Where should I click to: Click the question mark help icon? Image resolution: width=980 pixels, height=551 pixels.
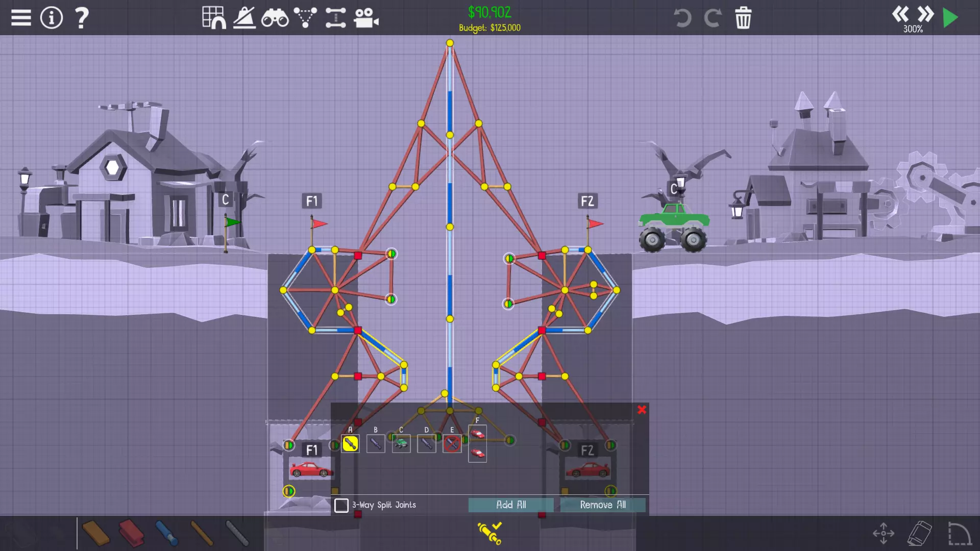(x=81, y=18)
